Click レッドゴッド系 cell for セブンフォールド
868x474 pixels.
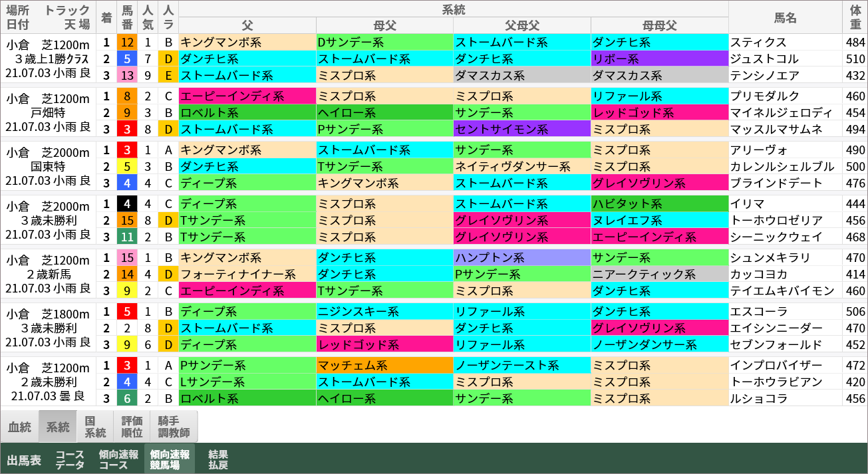(x=385, y=344)
